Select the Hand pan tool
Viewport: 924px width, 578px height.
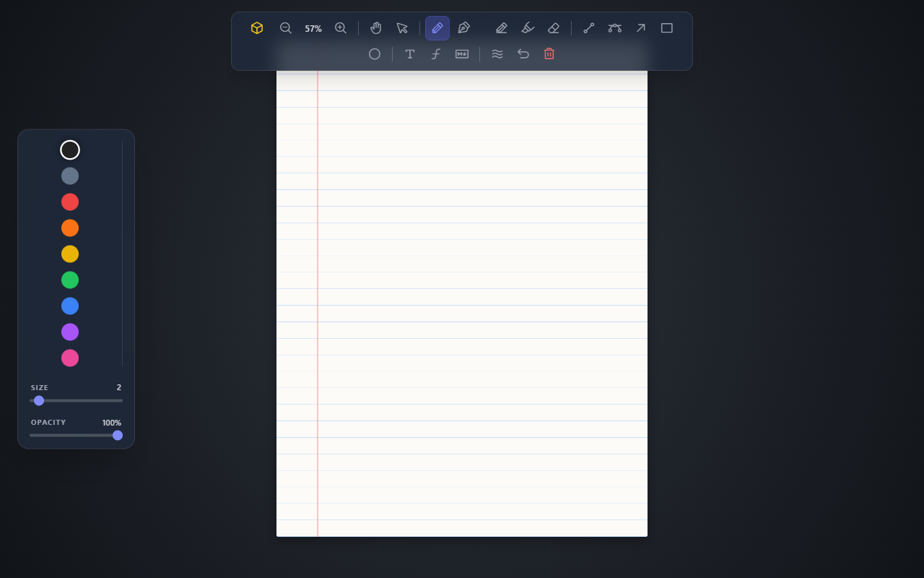point(376,28)
